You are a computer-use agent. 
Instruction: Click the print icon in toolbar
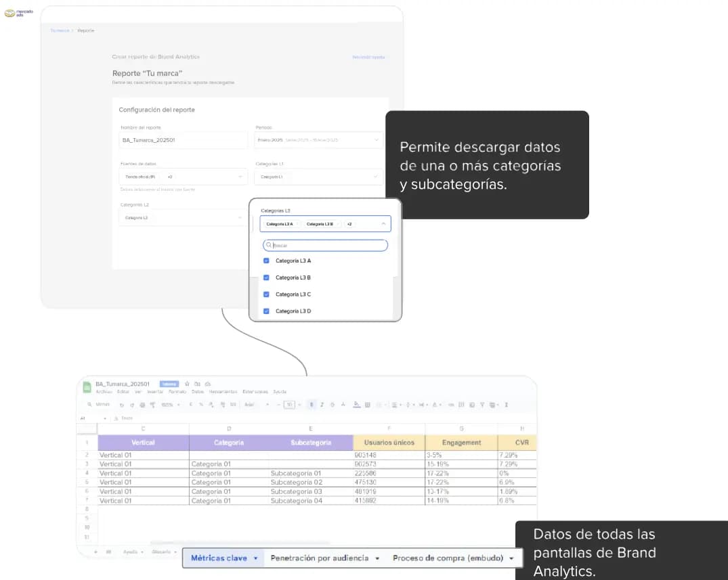coord(142,405)
